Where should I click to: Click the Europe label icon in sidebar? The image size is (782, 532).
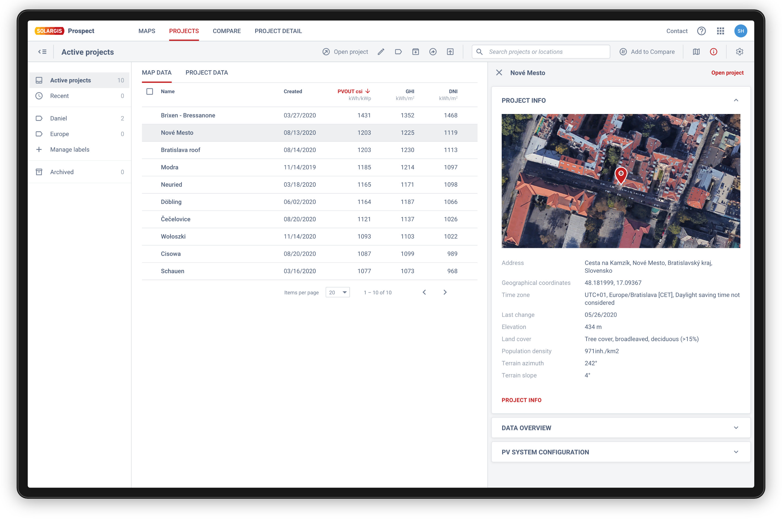[x=39, y=134]
